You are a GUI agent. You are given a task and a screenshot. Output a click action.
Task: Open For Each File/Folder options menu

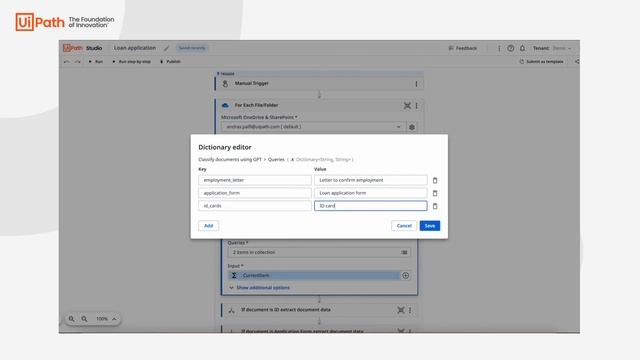coord(416,106)
